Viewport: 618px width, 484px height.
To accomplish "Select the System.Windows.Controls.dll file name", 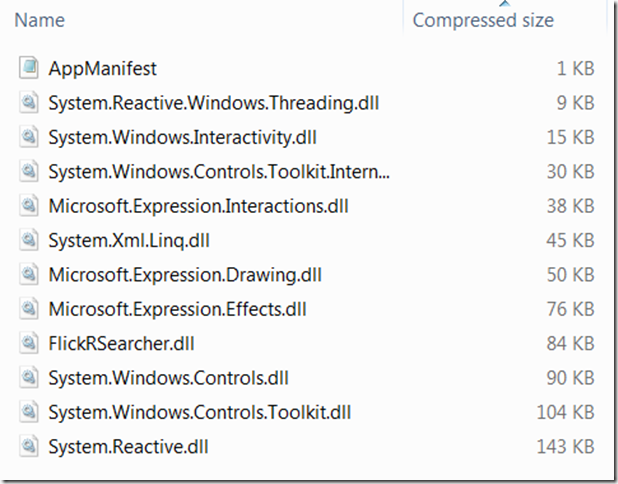I will tap(169, 378).
